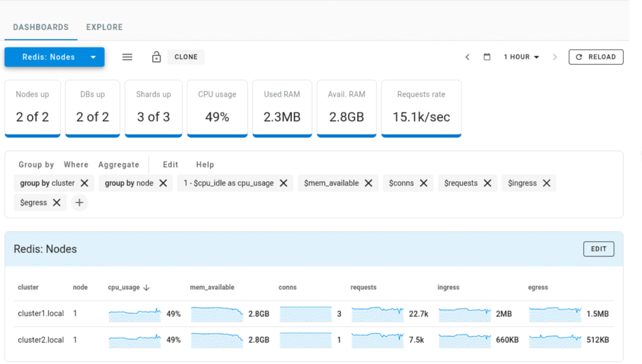This screenshot has width=642, height=364.
Task: Open the Shards up card
Action: click(153, 109)
